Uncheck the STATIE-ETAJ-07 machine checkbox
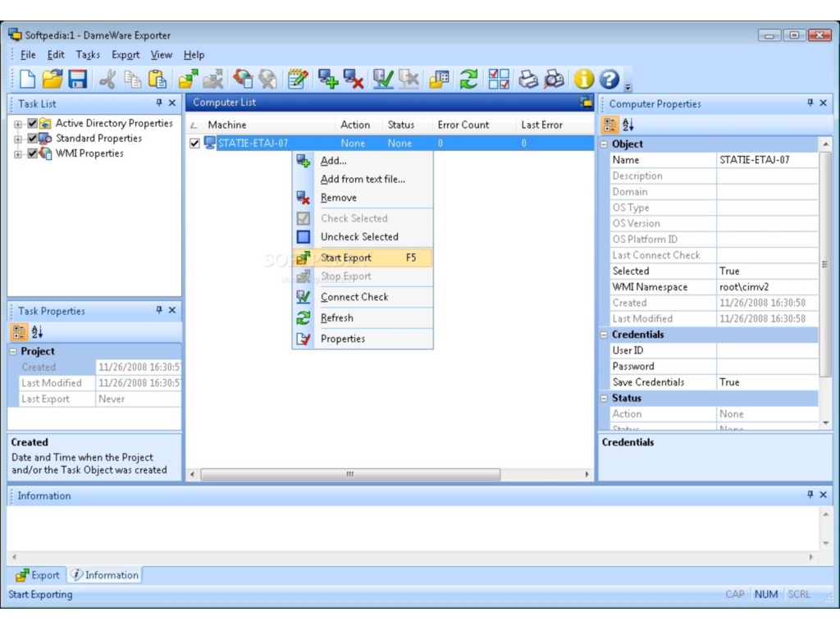Screen dimensions: 840x630 coord(194,143)
